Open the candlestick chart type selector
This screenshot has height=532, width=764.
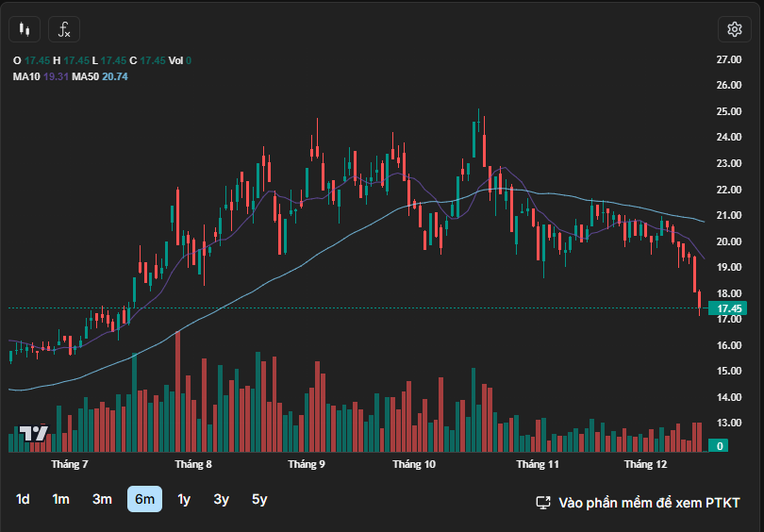point(25,30)
